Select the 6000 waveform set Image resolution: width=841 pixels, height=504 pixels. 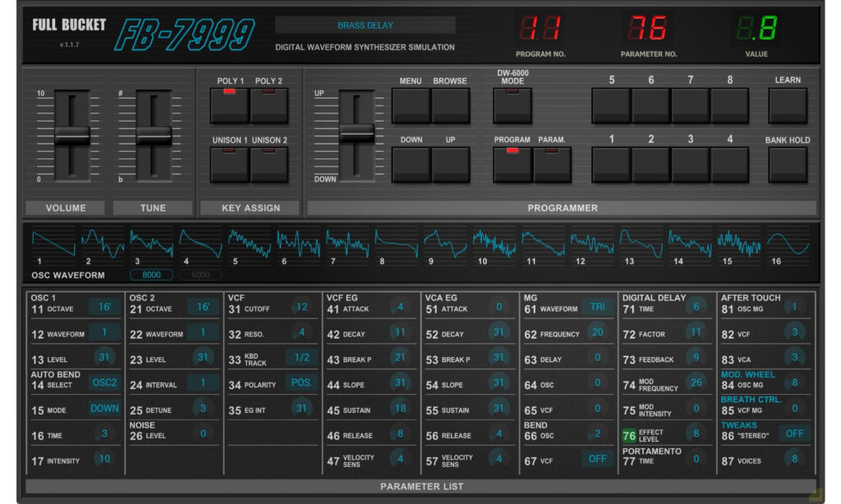[x=200, y=275]
